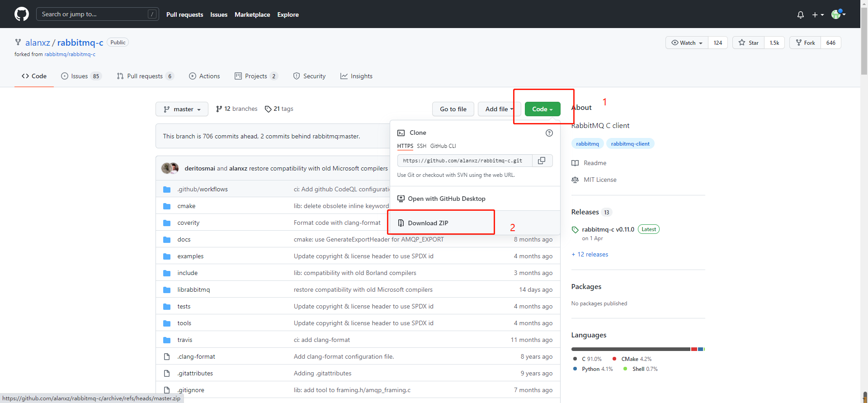Click the Go to file button

453,109
